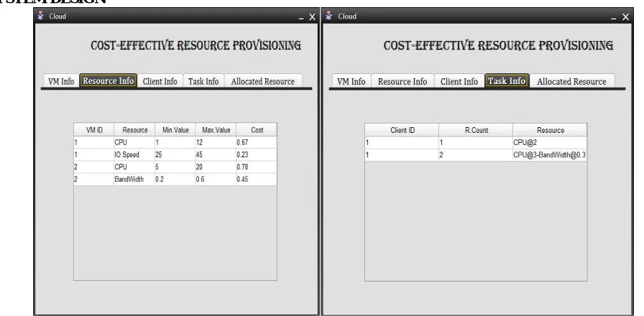
Task: Click the cost cell 0.45
Action: (x=257, y=180)
